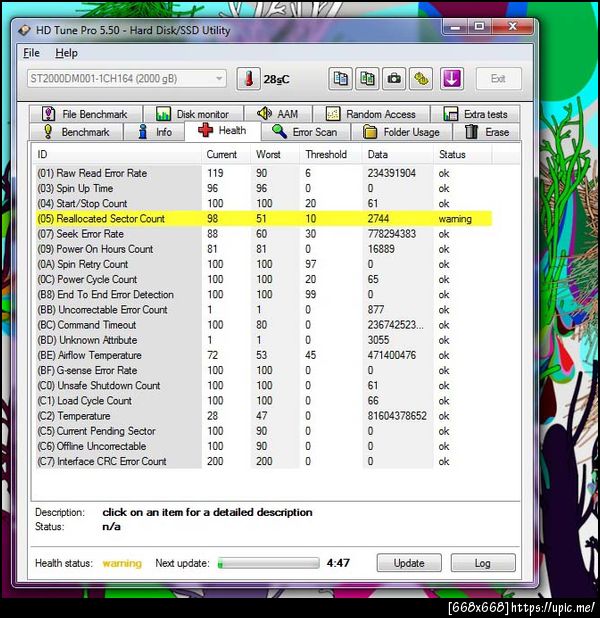
Task: Click the thermometer temperature icon
Action: [x=248, y=79]
